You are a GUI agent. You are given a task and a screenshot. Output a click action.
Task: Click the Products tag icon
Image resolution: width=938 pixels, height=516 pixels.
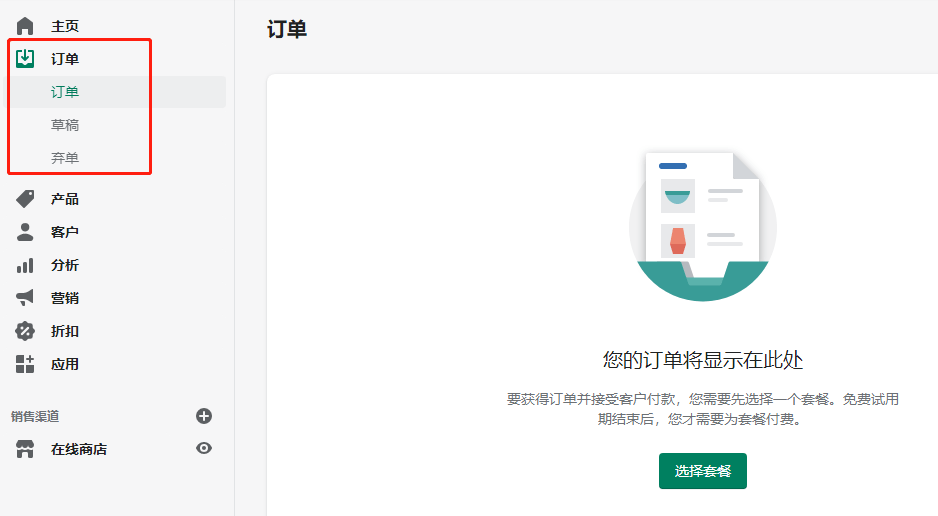25,199
